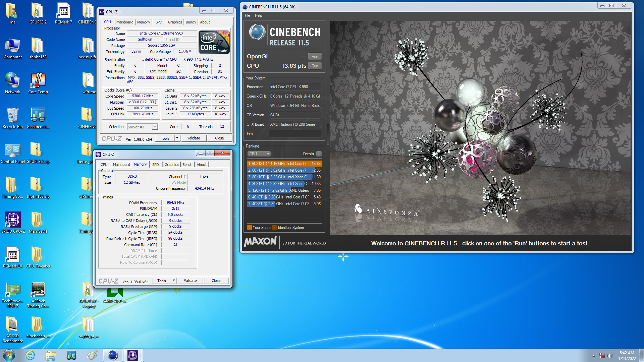Run the OpenGL benchmark

[315, 57]
